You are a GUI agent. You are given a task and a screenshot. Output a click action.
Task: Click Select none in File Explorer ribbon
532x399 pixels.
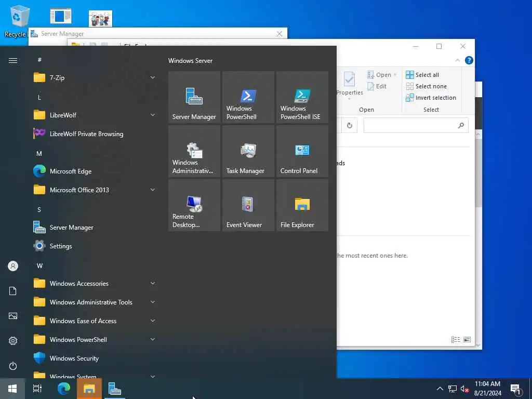point(427,86)
